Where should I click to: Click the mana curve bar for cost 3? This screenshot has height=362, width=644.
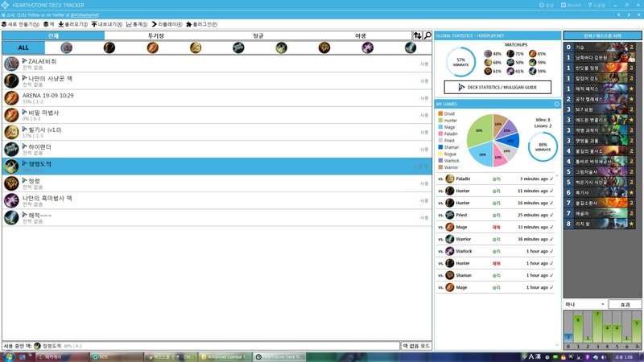[597, 327]
